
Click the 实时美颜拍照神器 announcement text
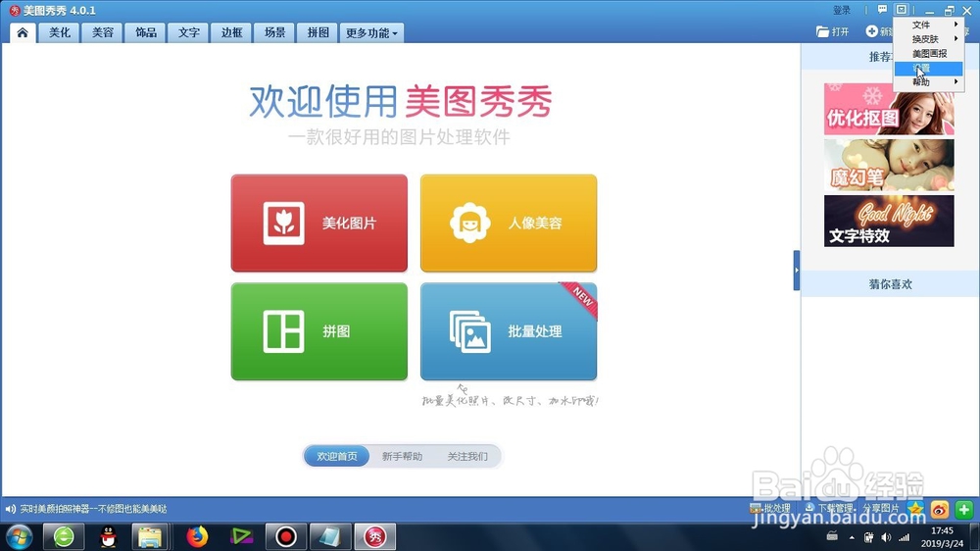[x=94, y=509]
